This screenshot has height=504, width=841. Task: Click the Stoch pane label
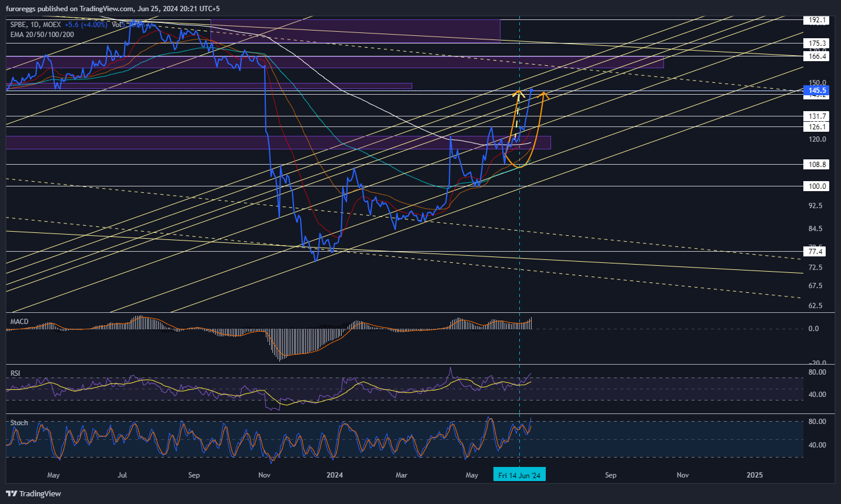(x=19, y=423)
